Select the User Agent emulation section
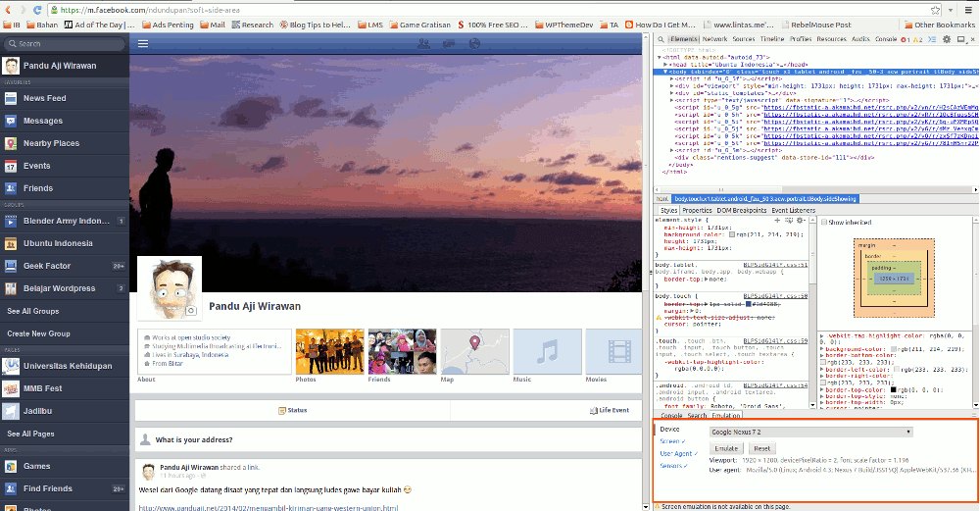 point(679,453)
